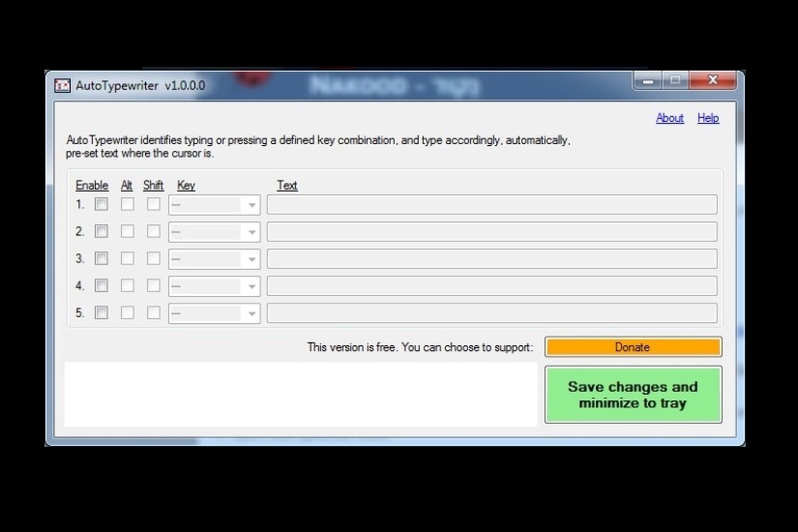The image size is (798, 532).
Task: Toggle the Shift checkbox in row 1
Action: tap(153, 204)
